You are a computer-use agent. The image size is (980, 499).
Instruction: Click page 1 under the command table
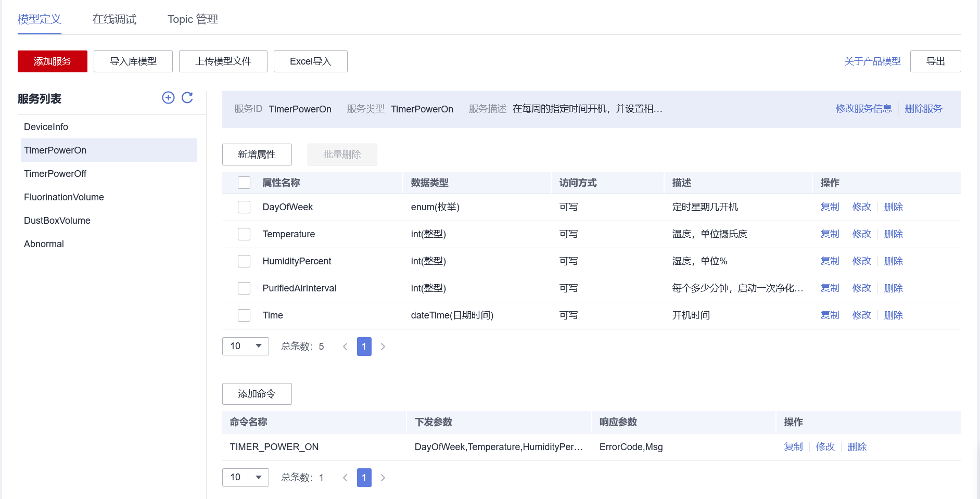click(364, 477)
